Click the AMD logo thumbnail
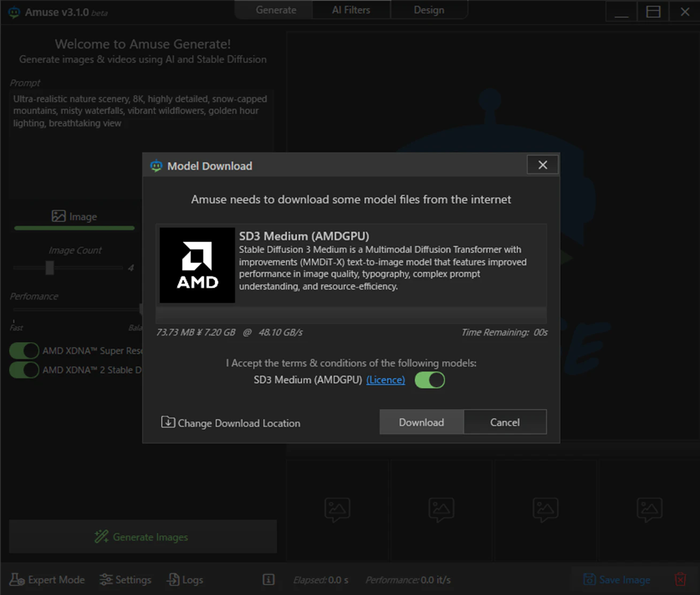 coord(197,265)
